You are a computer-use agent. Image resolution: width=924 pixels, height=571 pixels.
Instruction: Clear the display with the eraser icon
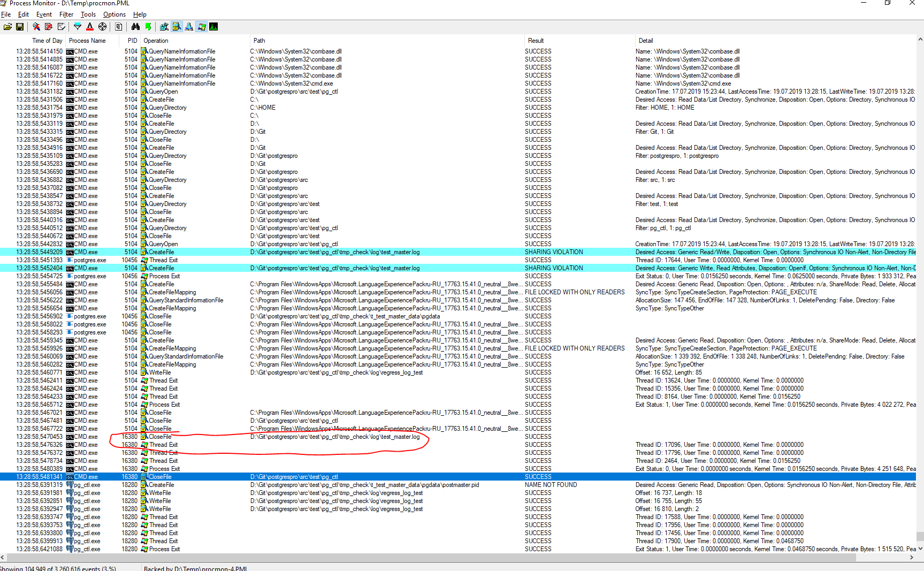(x=62, y=27)
